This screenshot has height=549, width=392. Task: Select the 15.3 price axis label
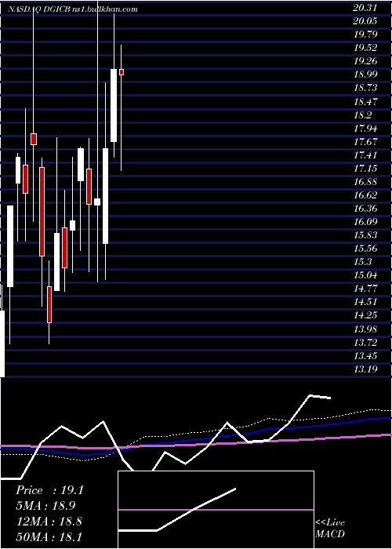click(362, 262)
